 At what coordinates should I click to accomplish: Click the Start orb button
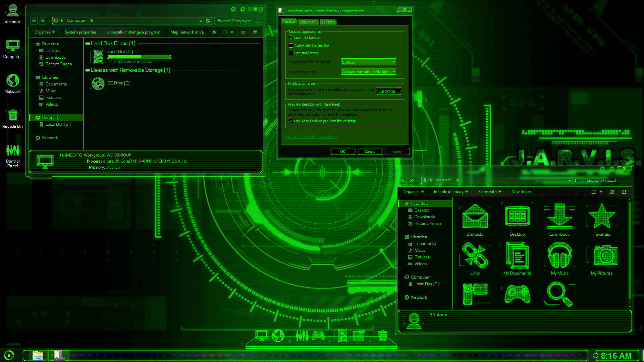(9, 355)
